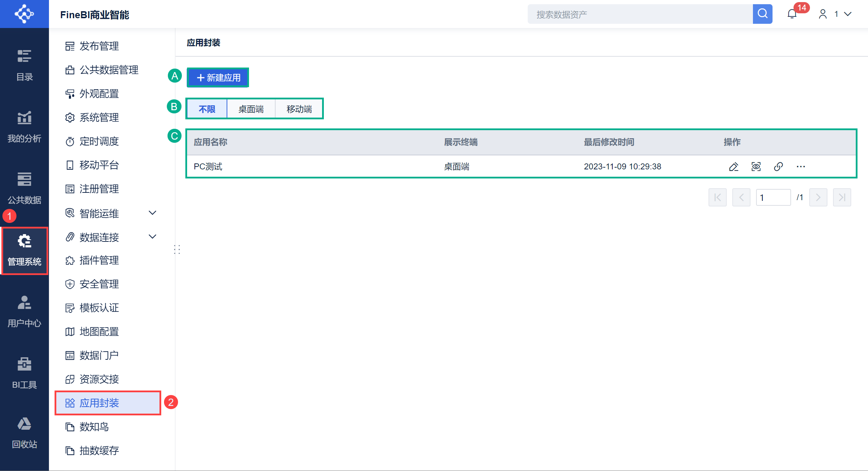The image size is (868, 471).
Task: Open more options ellipsis for PC测试
Action: click(x=801, y=167)
